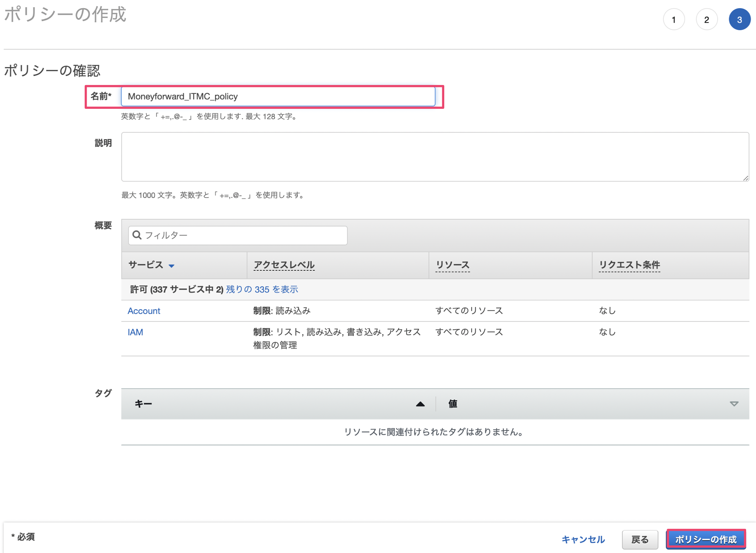
Task: Go to step 2 circle
Action: [x=706, y=20]
